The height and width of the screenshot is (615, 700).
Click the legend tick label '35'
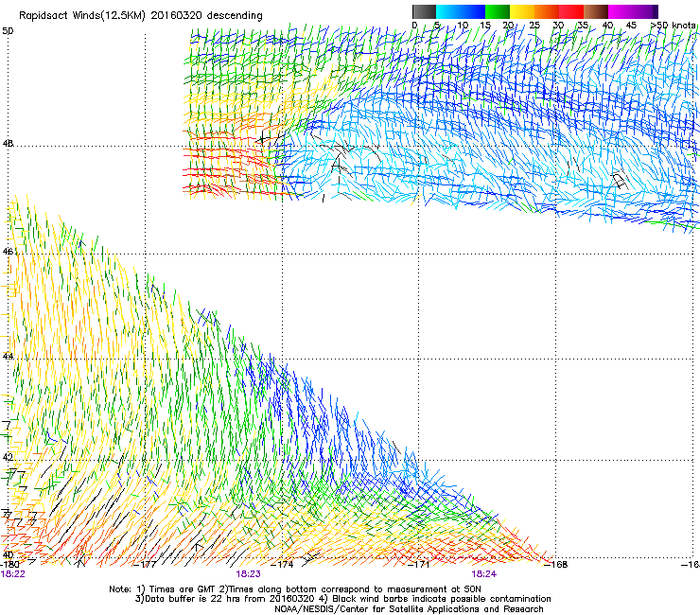click(x=583, y=26)
